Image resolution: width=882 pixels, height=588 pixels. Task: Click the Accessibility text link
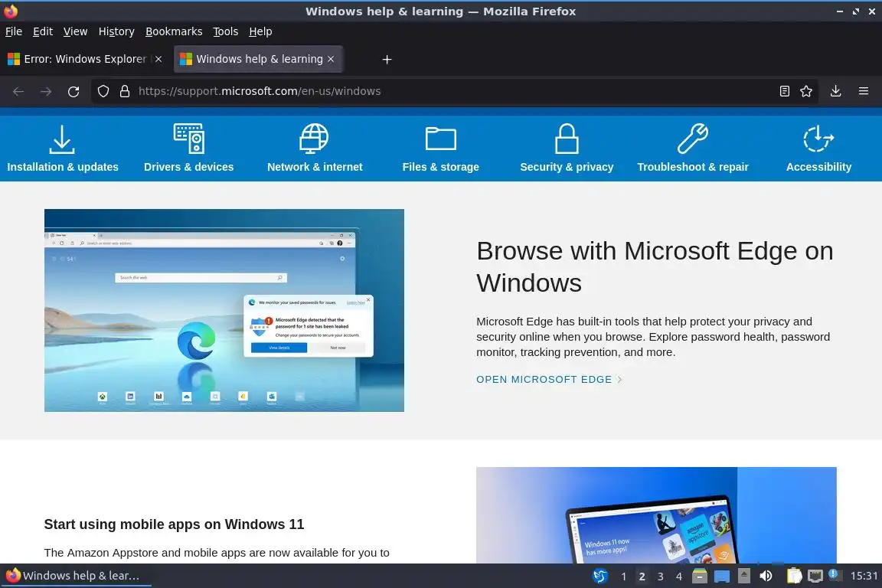tap(818, 167)
